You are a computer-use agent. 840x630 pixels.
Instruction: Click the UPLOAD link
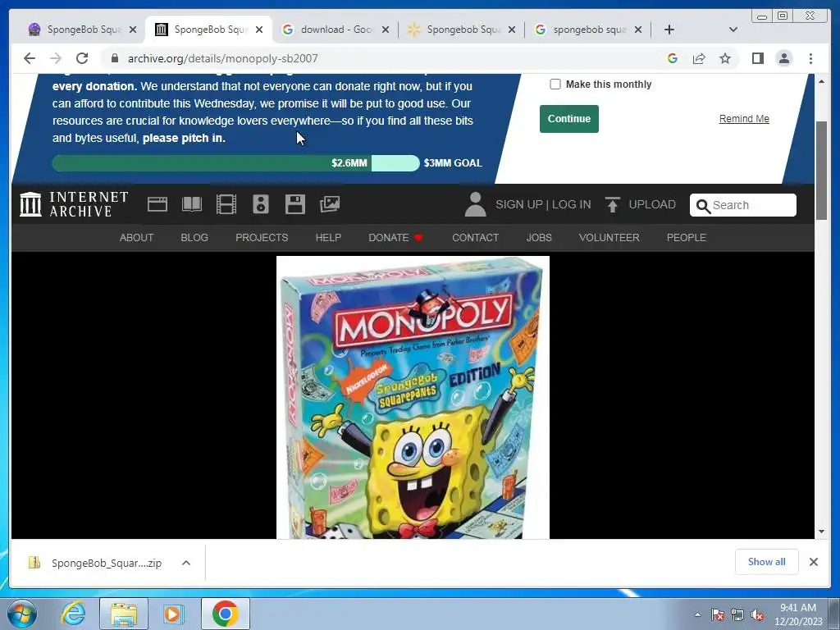pyautogui.click(x=652, y=204)
